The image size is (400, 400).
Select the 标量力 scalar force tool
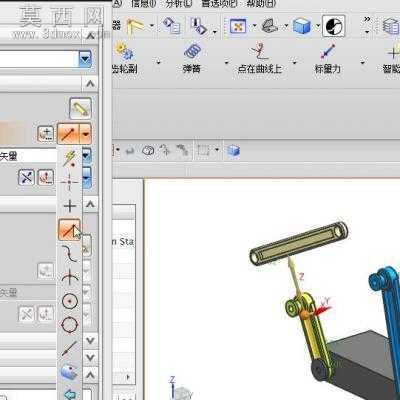tap(328, 57)
